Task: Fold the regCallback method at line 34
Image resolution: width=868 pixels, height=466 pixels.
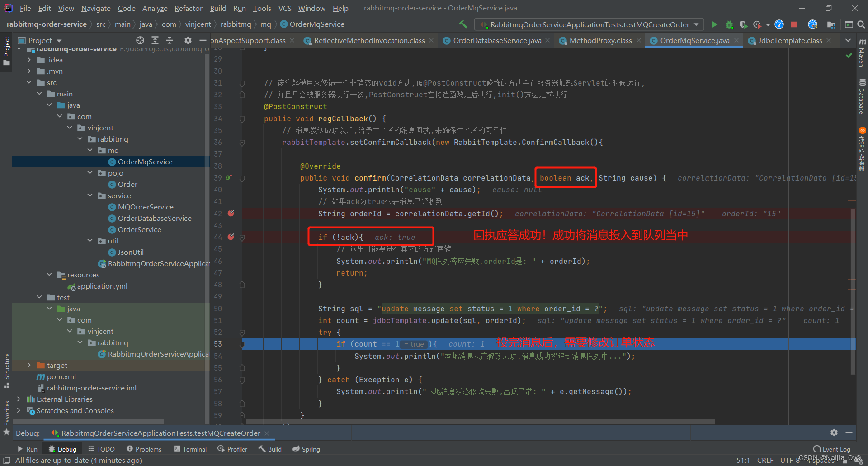Action: [242, 119]
